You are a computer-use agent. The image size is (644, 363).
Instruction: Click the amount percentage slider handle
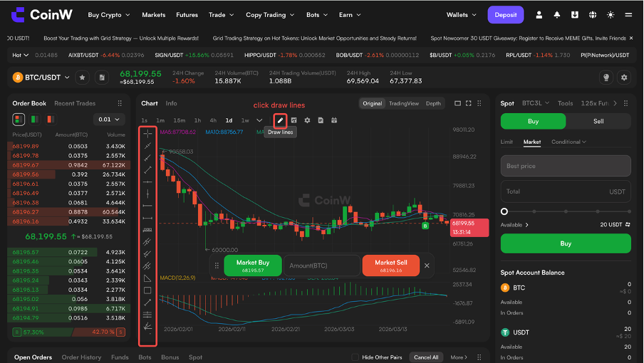click(x=504, y=211)
